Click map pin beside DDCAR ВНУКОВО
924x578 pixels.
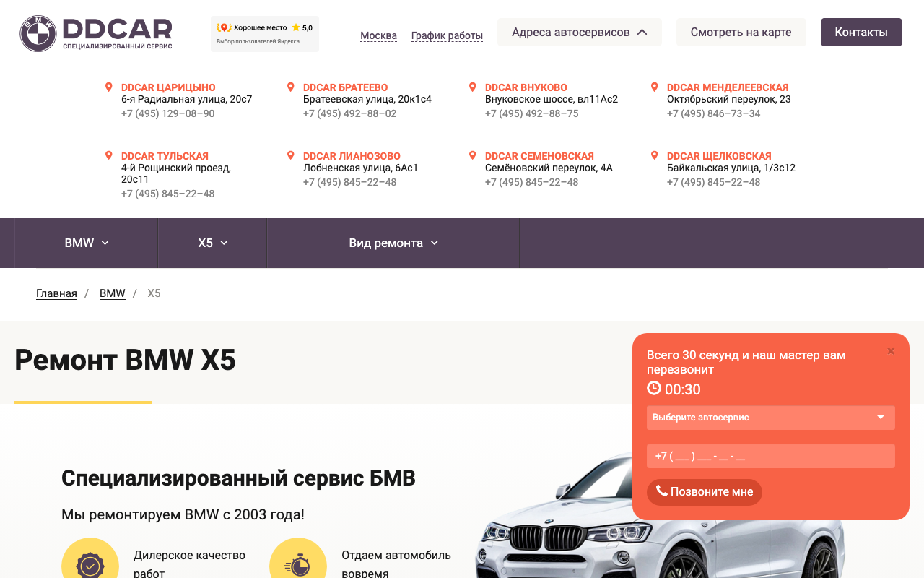tap(473, 87)
